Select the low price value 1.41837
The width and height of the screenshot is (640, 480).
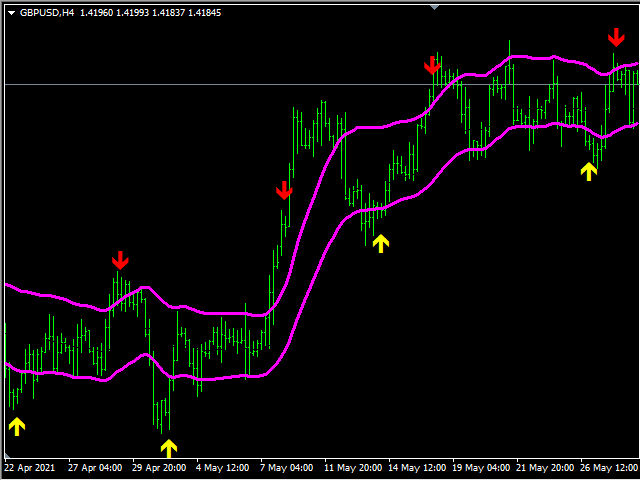coord(169,13)
